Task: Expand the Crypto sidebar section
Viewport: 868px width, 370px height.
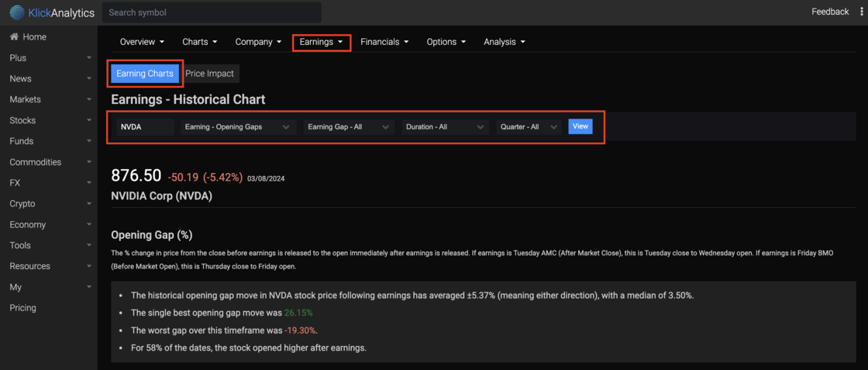Action: click(x=50, y=204)
